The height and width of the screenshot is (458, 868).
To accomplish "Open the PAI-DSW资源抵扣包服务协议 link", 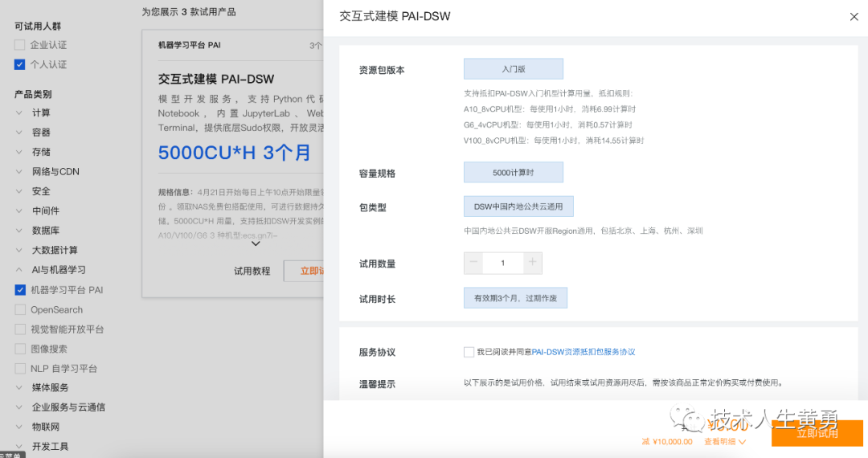I will (x=583, y=352).
